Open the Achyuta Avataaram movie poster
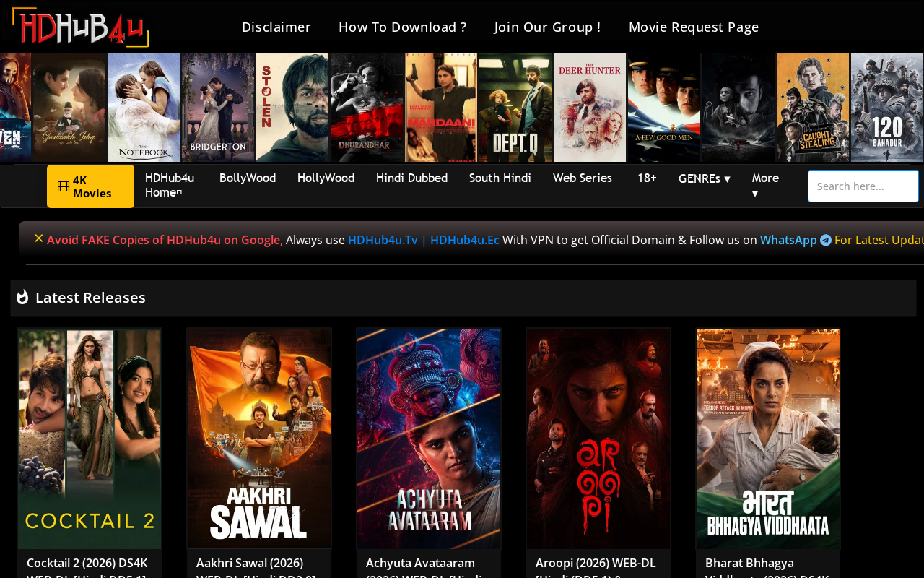The height and width of the screenshot is (578, 924). click(429, 439)
